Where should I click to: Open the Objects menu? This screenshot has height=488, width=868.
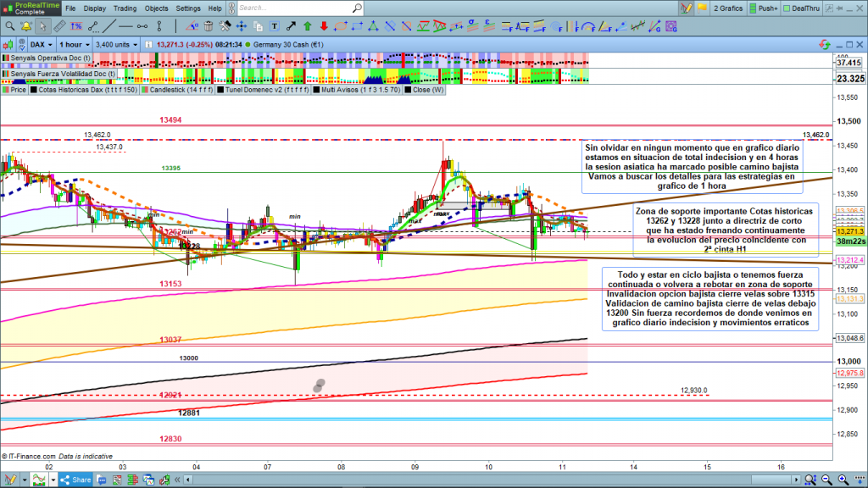157,8
